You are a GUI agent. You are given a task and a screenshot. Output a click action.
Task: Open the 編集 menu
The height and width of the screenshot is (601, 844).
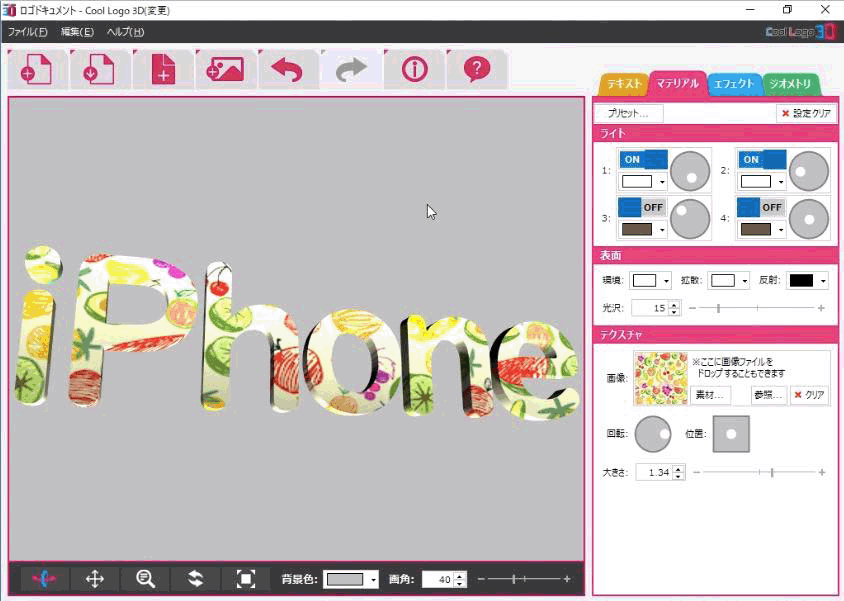coord(77,32)
